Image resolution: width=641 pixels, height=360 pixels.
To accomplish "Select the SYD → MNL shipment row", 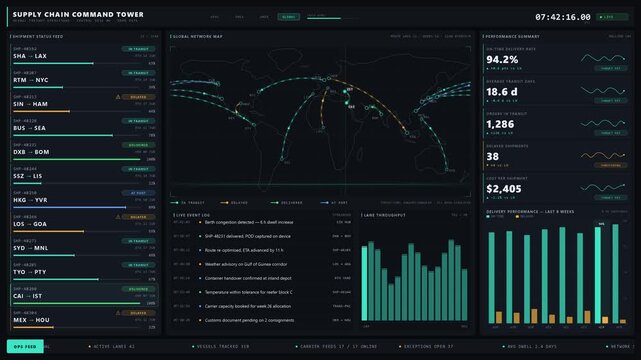I will click(84, 247).
